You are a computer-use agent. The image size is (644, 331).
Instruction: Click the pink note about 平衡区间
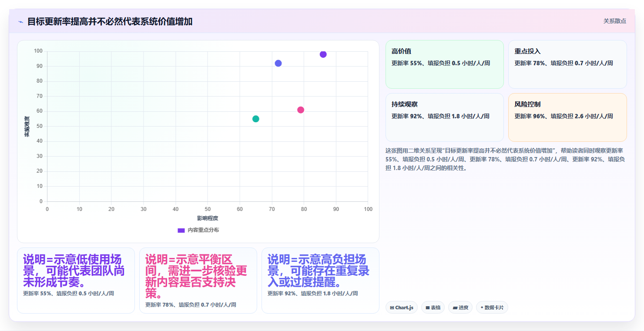196,276
